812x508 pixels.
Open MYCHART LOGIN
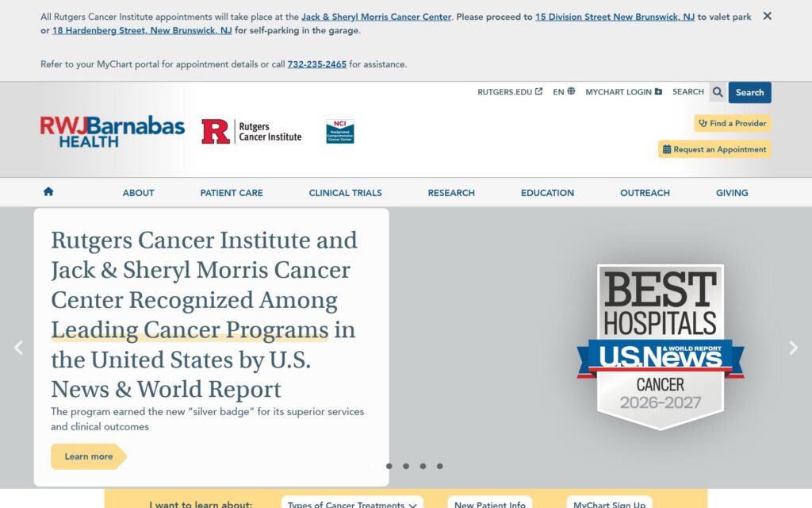pyautogui.click(x=623, y=92)
